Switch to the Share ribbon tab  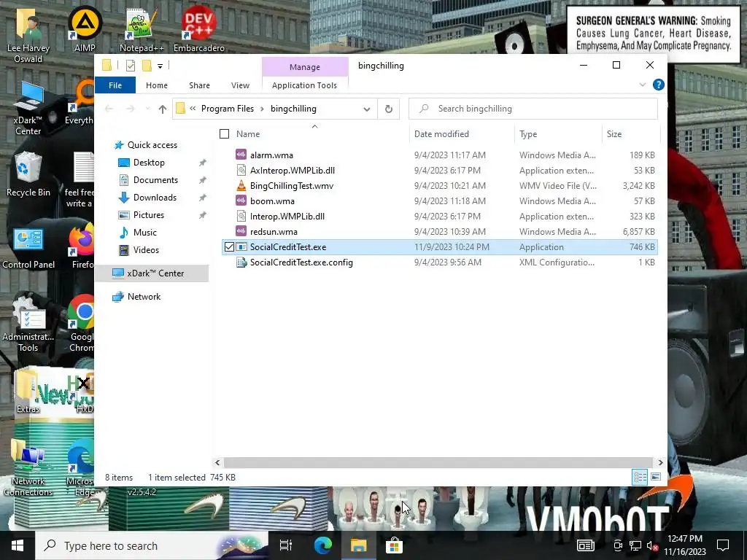click(x=199, y=85)
